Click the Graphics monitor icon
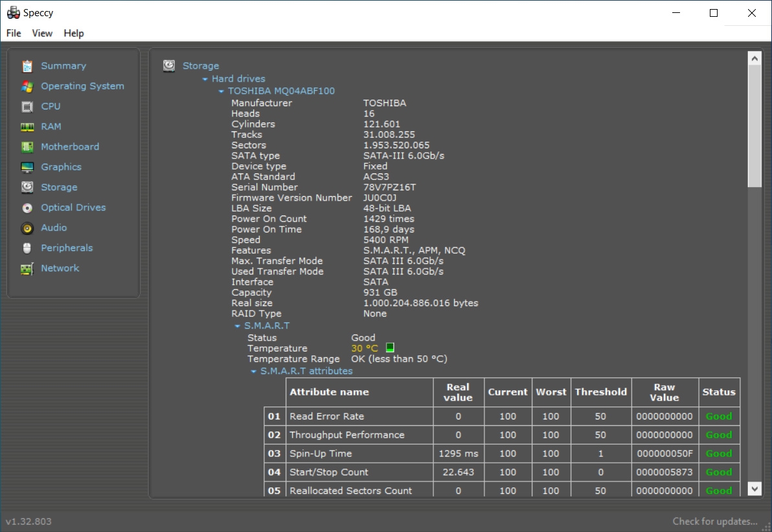The image size is (772, 532). pos(27,168)
